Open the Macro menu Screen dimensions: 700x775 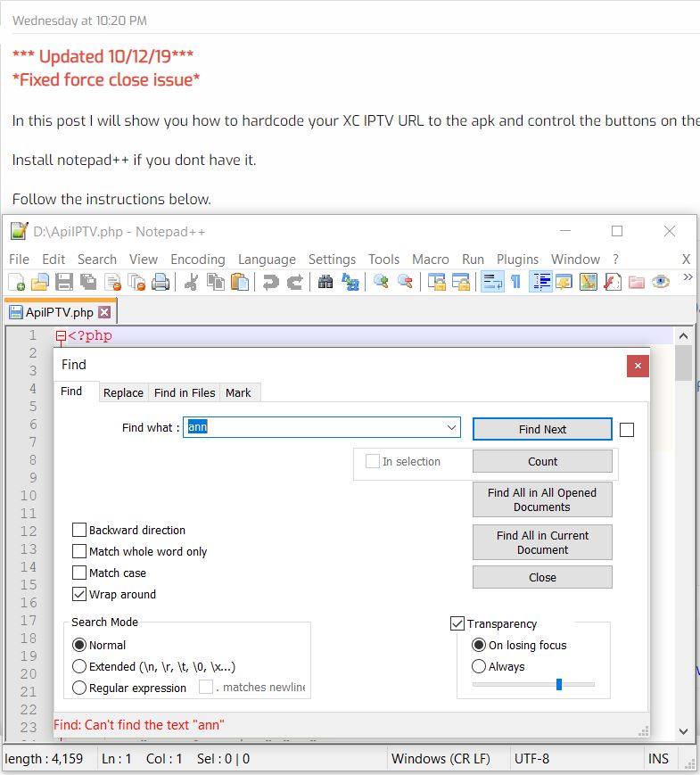(430, 259)
